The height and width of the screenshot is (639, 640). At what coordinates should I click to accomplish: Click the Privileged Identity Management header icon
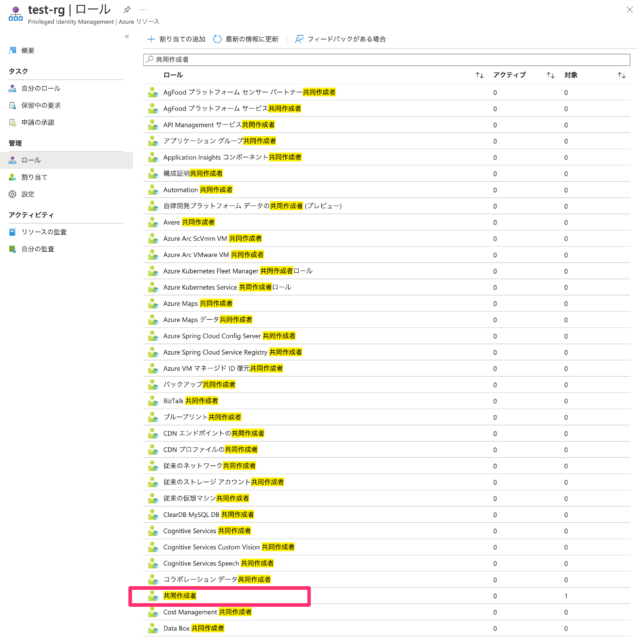[x=16, y=14]
